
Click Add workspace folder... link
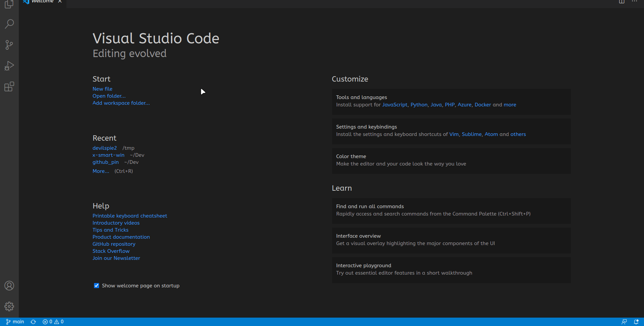pyautogui.click(x=121, y=103)
